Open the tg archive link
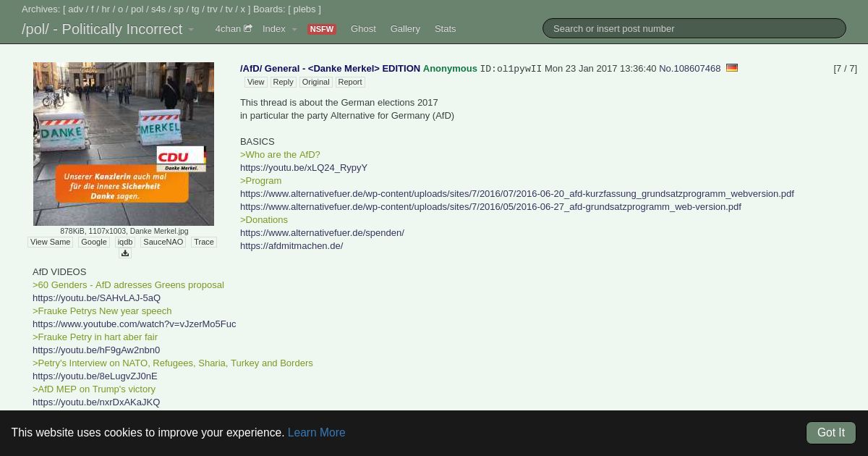This screenshot has height=456, width=868. coord(195,9)
